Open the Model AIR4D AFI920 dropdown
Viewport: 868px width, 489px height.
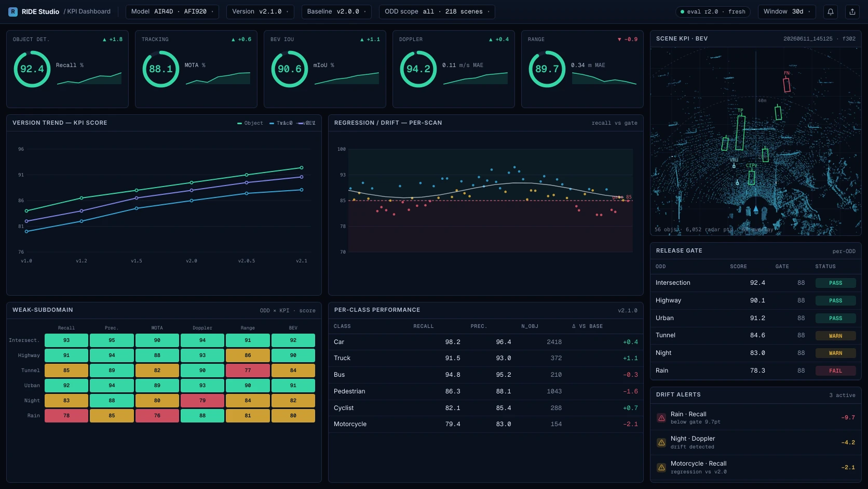pos(172,11)
